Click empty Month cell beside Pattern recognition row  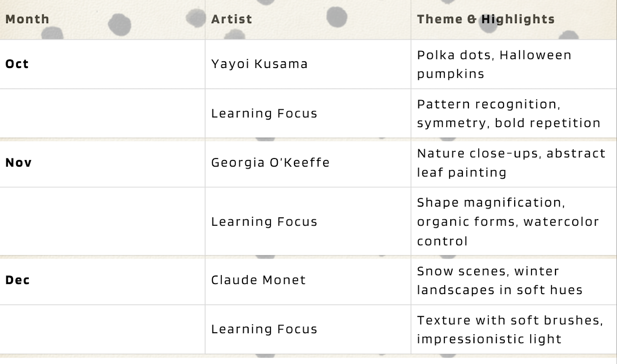[102, 113]
